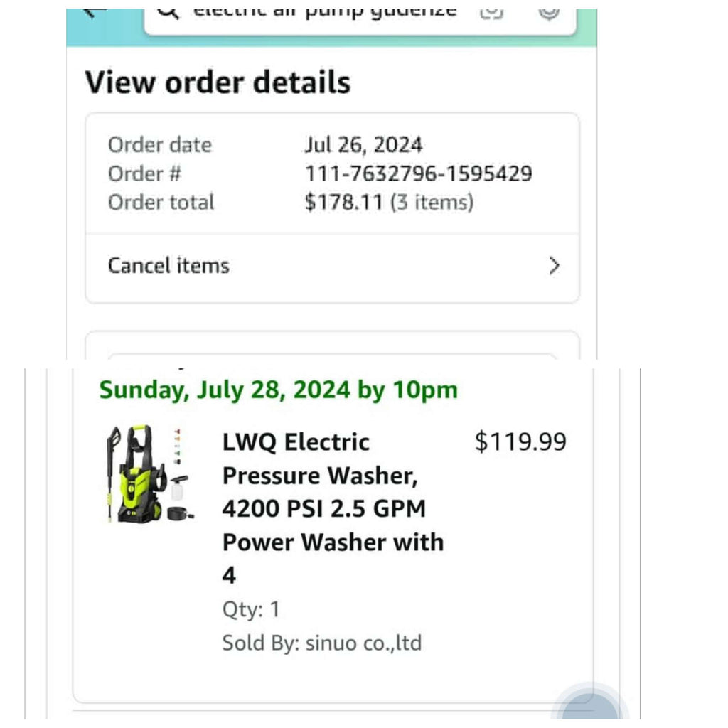Click the seller name sinuo co.,ltd
The image size is (728, 728).
(x=363, y=643)
